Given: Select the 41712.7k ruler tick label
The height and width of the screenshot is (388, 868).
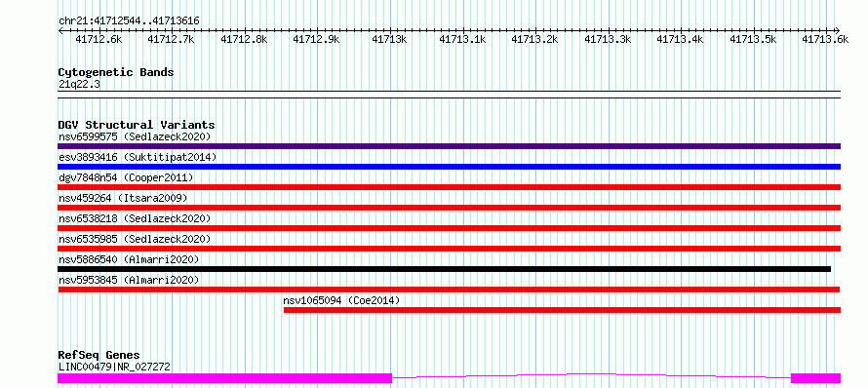Looking at the screenshot, I should [171, 39].
